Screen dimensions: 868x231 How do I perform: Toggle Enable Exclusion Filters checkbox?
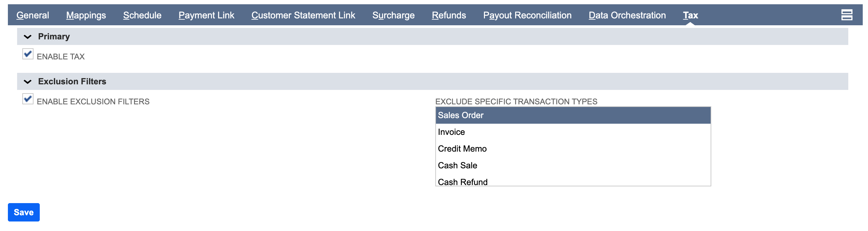click(28, 99)
